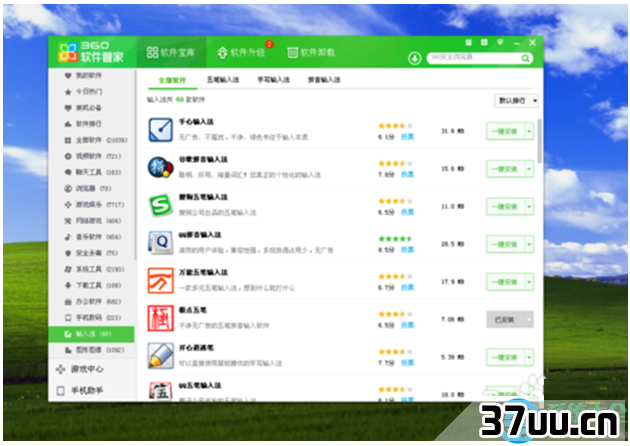Click the 开心逍遥笔 pencil icon
Viewport: 630px width, 446px height.
pyautogui.click(x=160, y=356)
